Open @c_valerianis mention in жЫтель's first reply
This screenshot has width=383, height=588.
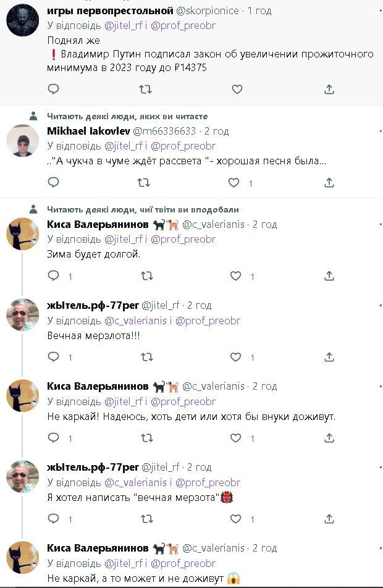point(135,321)
